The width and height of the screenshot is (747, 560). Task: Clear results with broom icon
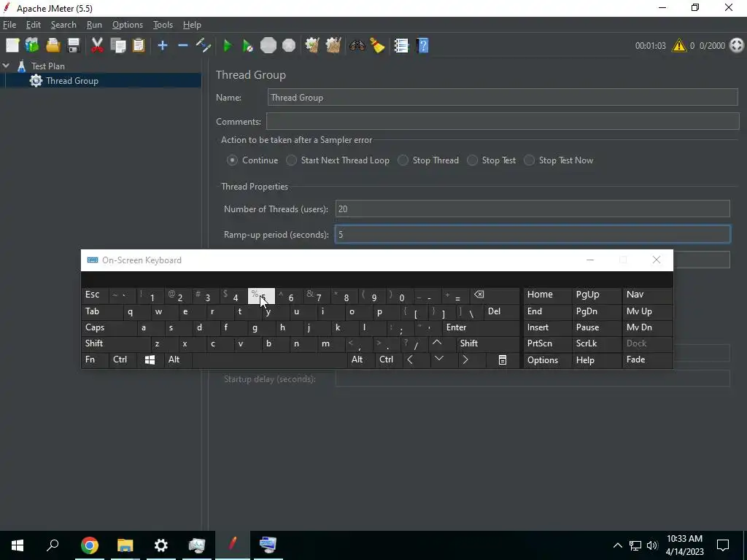pyautogui.click(x=312, y=46)
